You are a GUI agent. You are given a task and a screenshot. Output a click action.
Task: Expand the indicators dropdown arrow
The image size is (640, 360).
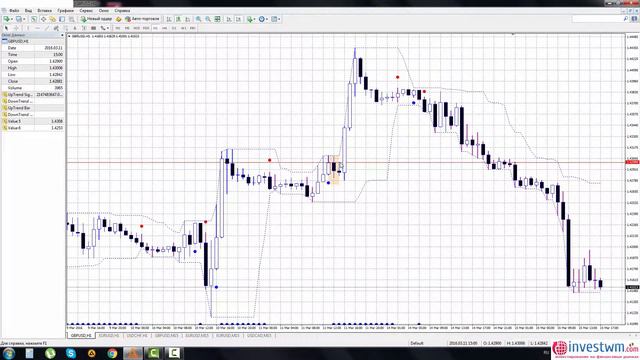[x=255, y=19]
